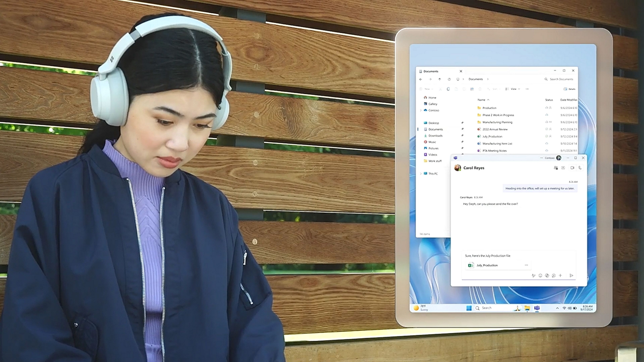
Task: Open the message formatting pen icon
Action: pyautogui.click(x=533, y=276)
